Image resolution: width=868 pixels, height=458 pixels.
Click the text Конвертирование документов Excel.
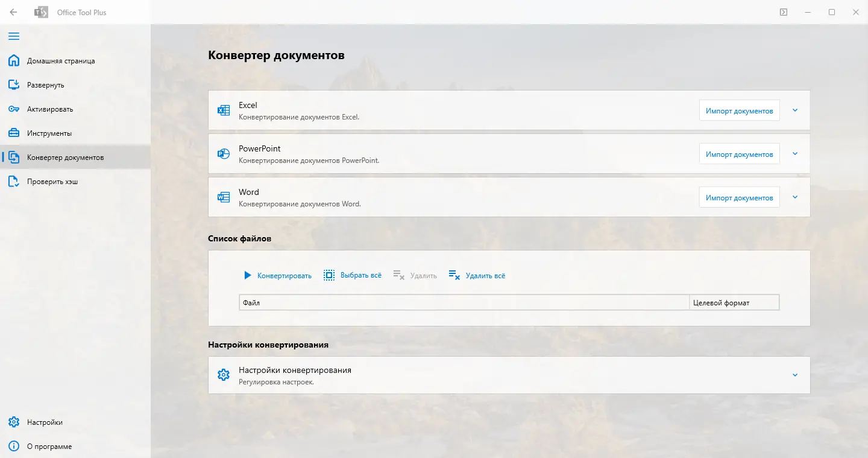point(299,117)
